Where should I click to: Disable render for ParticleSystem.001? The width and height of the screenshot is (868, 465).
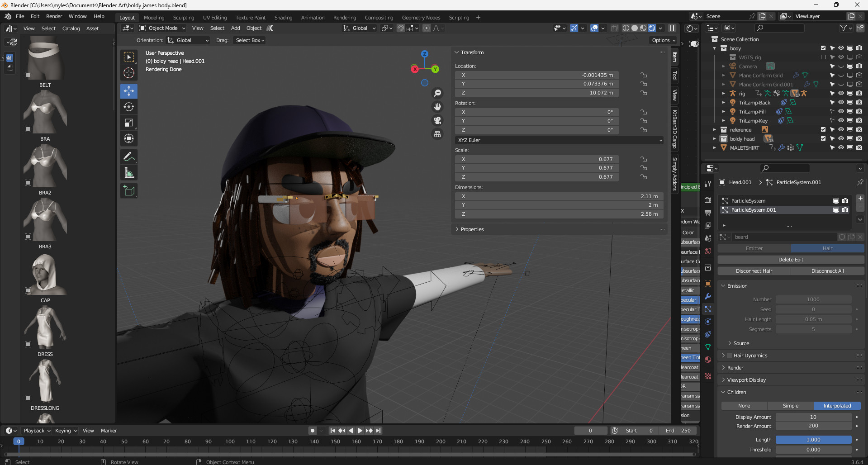coord(845,210)
